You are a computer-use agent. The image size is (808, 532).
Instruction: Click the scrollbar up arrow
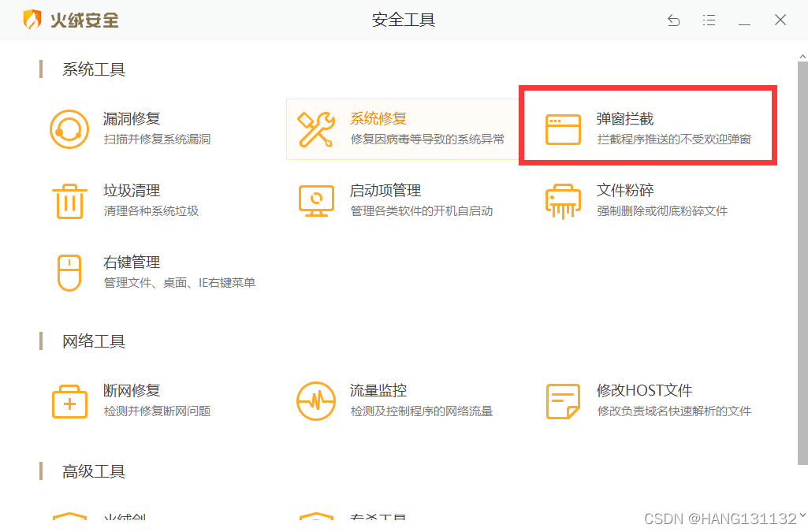pos(802,56)
